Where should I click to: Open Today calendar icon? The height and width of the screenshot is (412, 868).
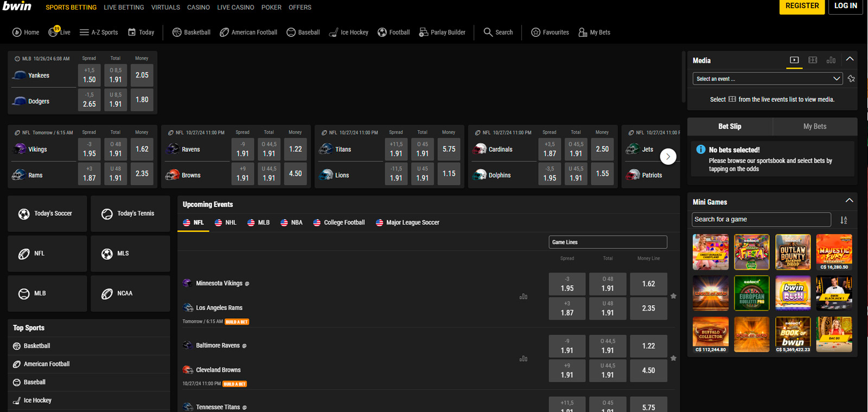(132, 33)
